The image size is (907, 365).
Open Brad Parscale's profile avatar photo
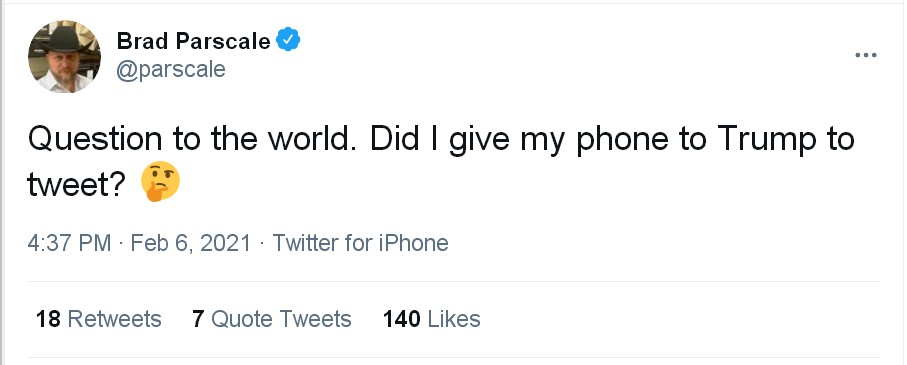[64, 56]
